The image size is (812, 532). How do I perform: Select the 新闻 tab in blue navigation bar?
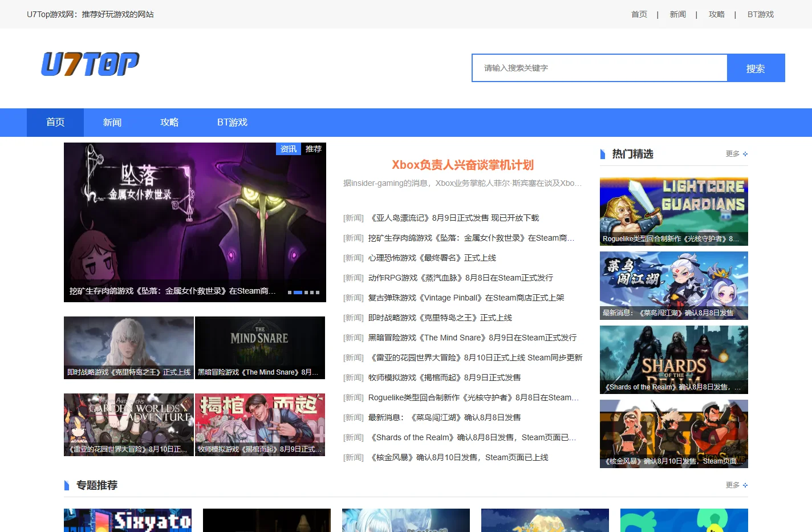click(x=112, y=122)
